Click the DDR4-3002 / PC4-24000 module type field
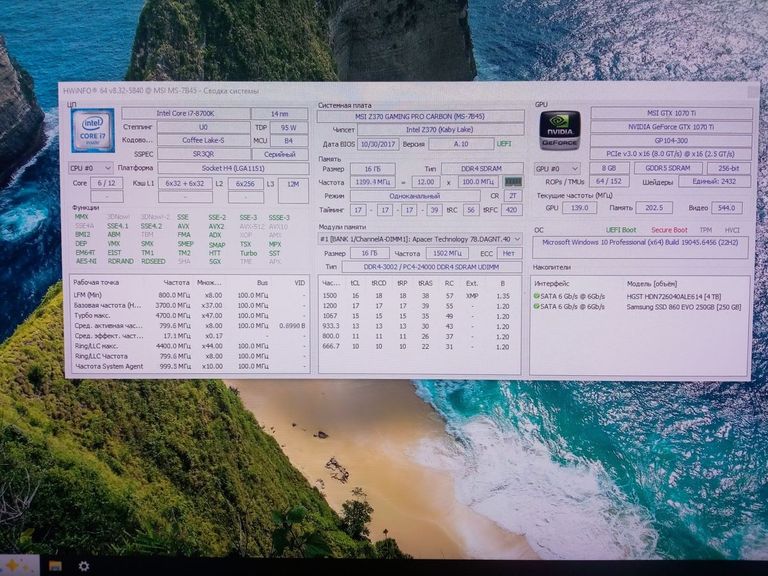This screenshot has height=576, width=768. coord(432,267)
